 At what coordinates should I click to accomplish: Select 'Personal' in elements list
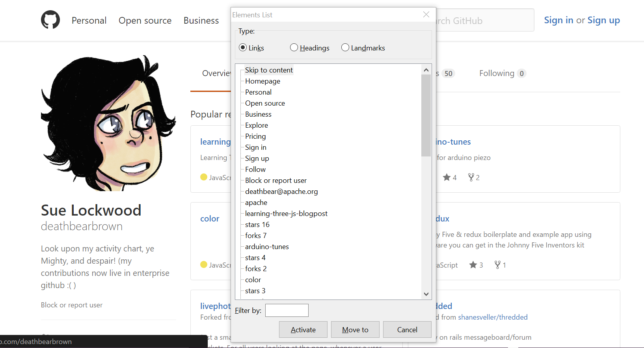tap(258, 92)
